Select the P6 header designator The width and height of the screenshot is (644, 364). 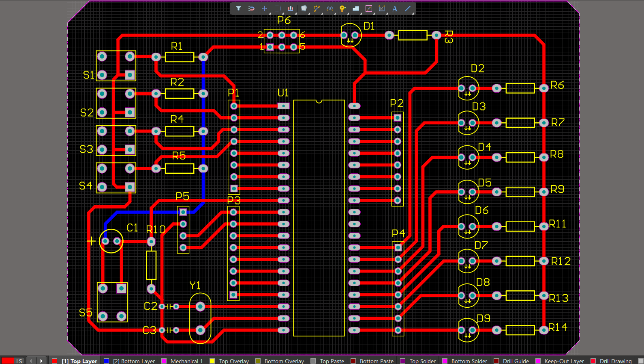click(284, 20)
